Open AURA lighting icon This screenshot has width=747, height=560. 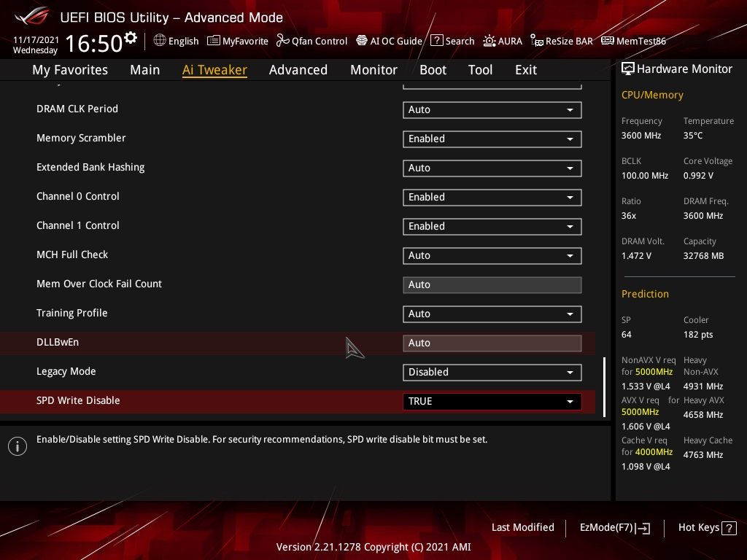(489, 41)
